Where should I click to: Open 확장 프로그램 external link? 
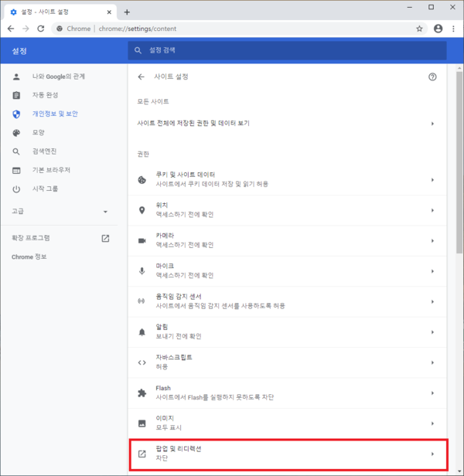[x=60, y=238]
